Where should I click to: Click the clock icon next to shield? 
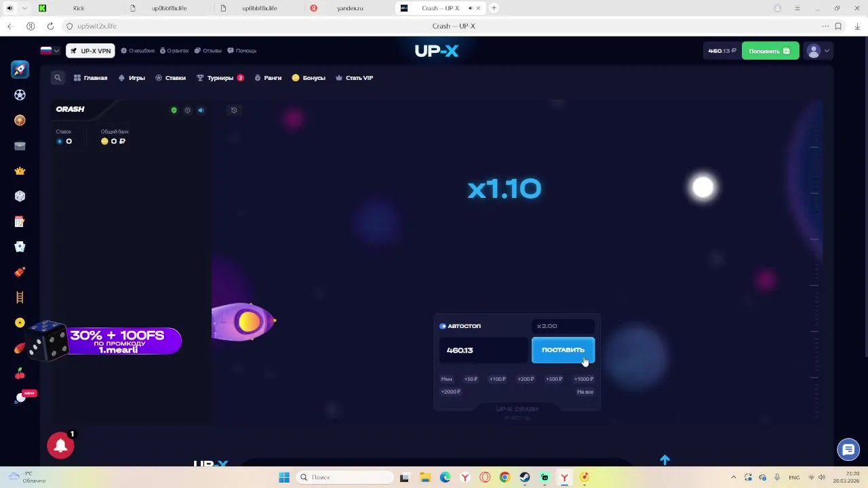(x=187, y=110)
